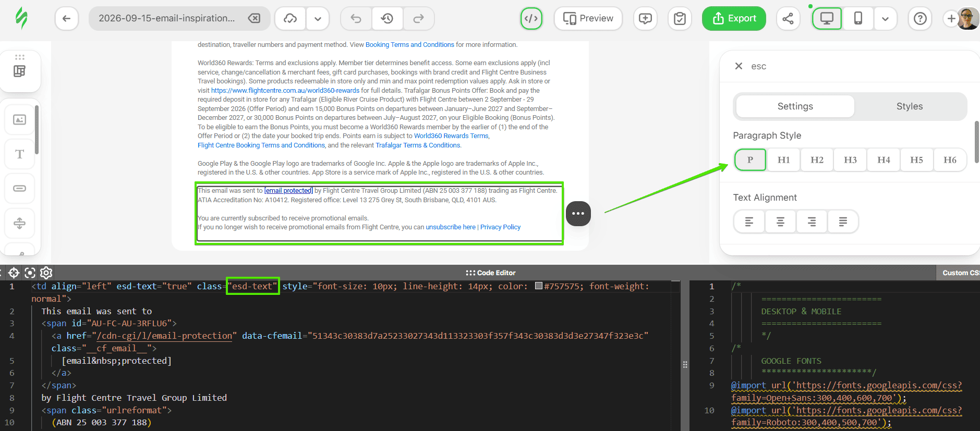The width and height of the screenshot is (980, 431).
Task: Open the user avatar profile
Action: tap(968, 19)
